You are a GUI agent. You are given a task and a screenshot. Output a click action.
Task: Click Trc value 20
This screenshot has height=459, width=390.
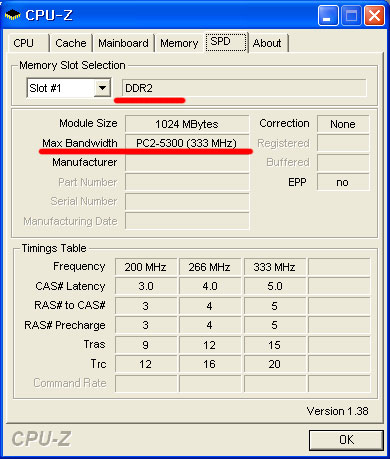point(274,364)
